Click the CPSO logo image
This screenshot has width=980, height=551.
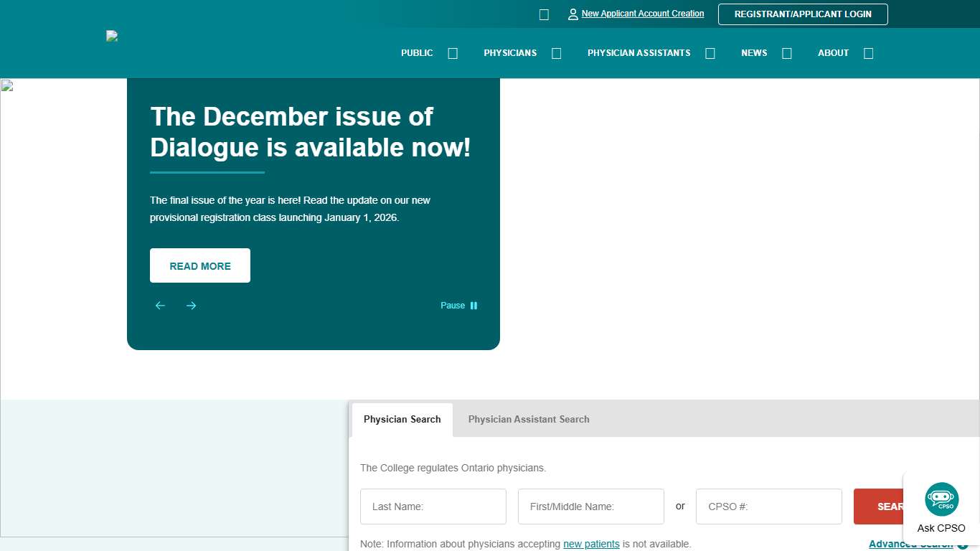[112, 37]
